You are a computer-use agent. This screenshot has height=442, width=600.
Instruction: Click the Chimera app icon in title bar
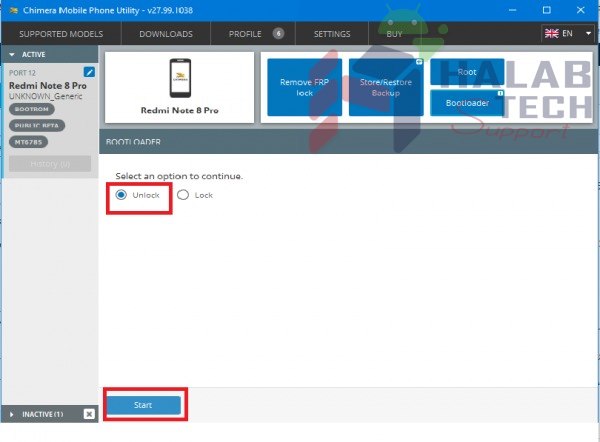[x=13, y=10]
